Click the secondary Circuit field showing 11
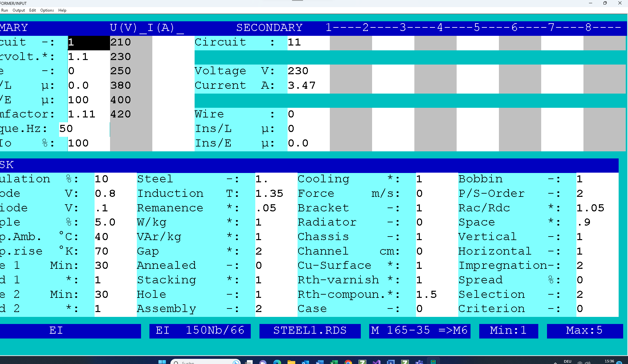Screen dimensions: 628x364 (x=309, y=43)
